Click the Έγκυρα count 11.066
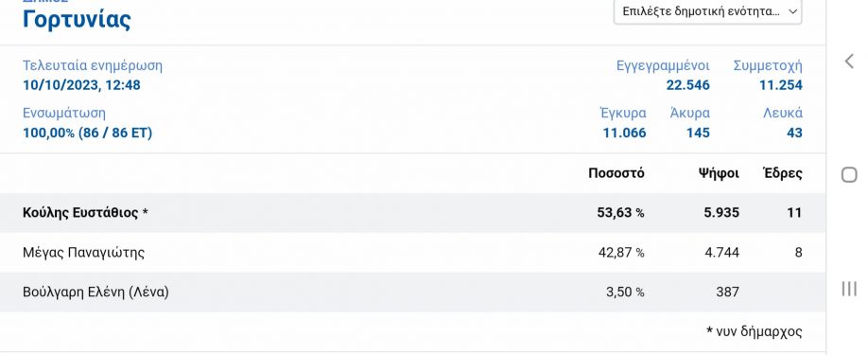This screenshot has width=868, height=355. click(624, 133)
